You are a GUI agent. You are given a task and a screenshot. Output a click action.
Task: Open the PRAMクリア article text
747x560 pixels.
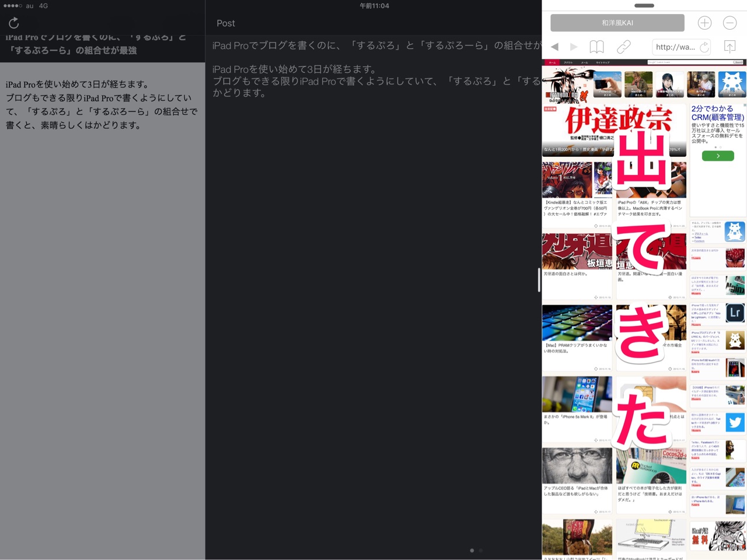(x=575, y=348)
